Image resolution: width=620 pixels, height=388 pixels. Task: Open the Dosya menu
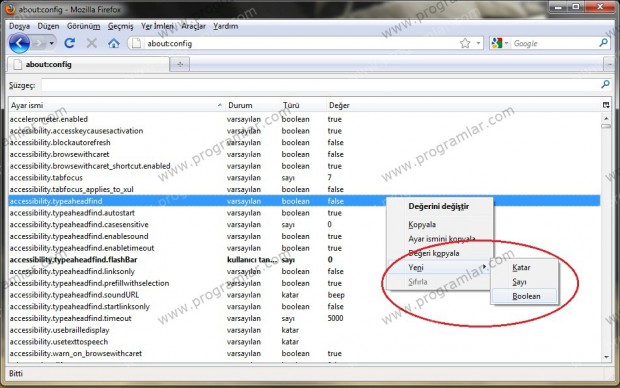(19, 26)
